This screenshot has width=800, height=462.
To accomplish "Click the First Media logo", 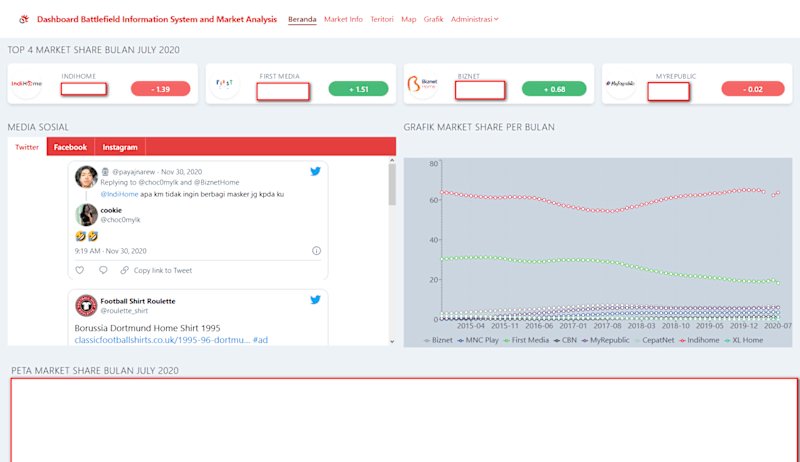I will pyautogui.click(x=224, y=84).
